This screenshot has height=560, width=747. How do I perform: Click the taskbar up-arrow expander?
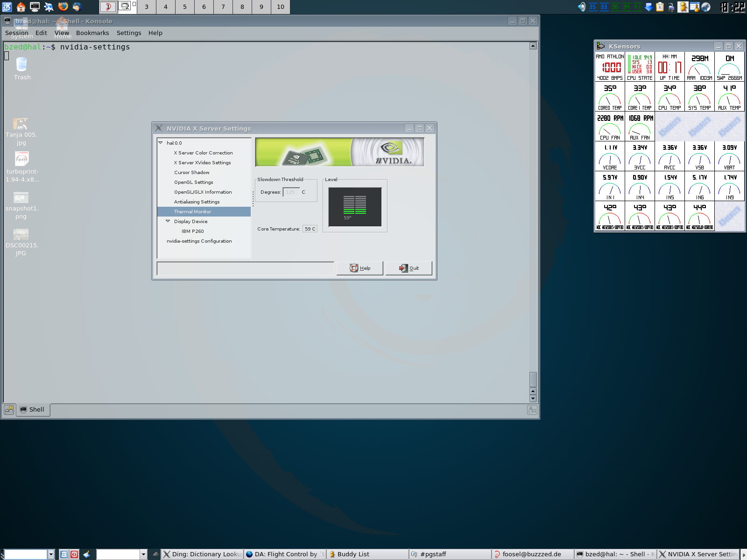(x=155, y=554)
